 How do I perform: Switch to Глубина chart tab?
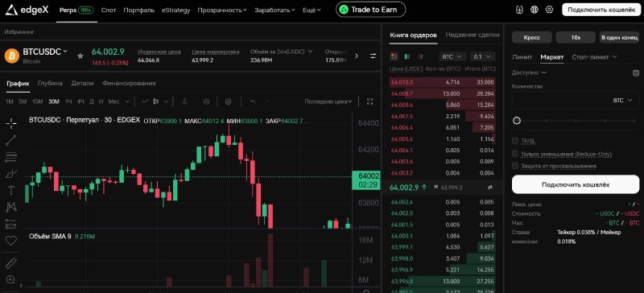click(x=50, y=83)
